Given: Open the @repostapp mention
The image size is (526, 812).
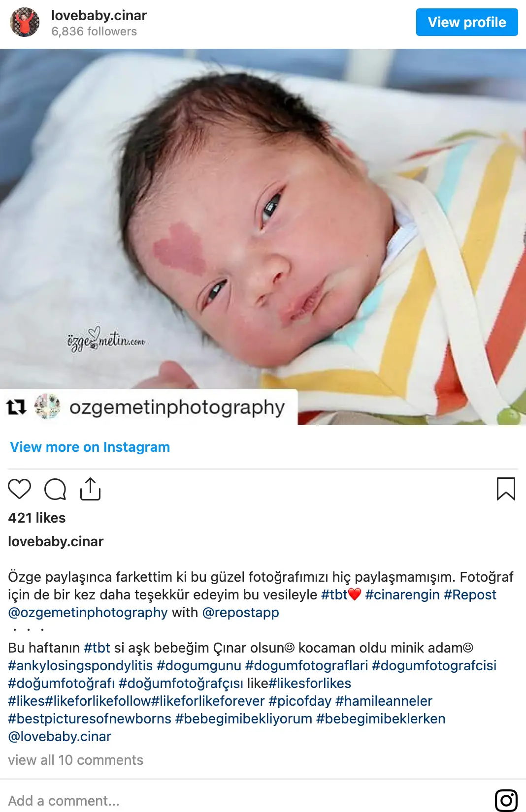Looking at the screenshot, I should coord(240,612).
